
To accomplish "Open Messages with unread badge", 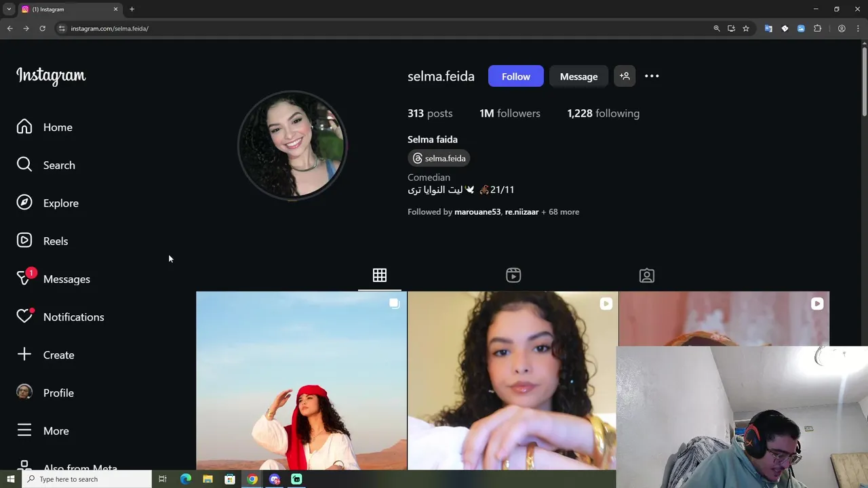I will pos(53,279).
